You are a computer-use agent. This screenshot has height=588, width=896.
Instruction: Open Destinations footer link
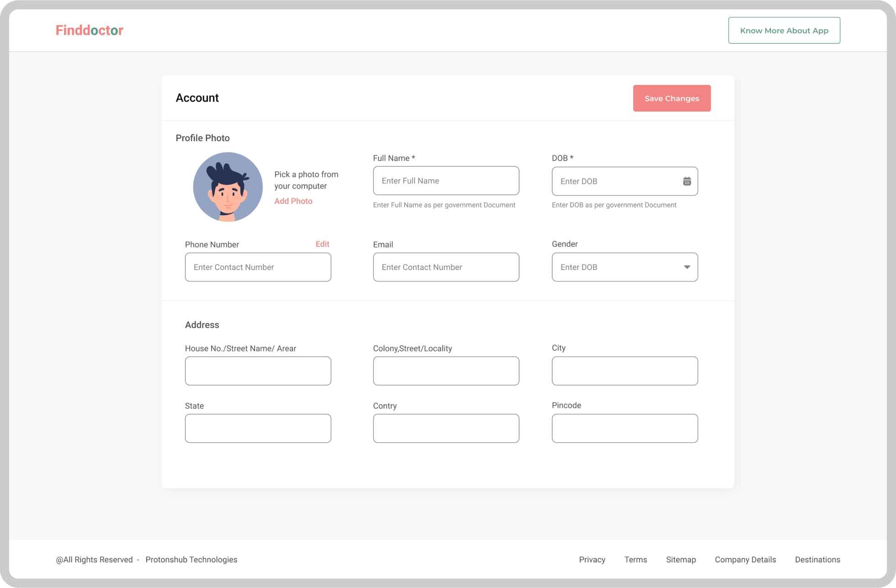[x=817, y=560]
